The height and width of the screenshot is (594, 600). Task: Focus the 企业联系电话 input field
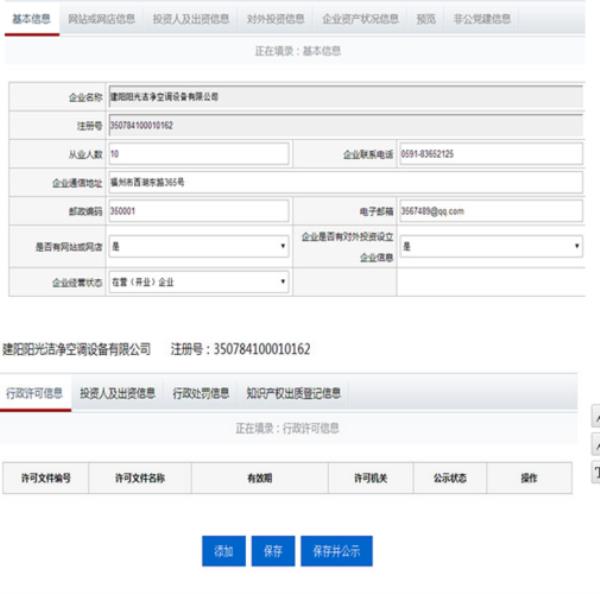pos(491,154)
